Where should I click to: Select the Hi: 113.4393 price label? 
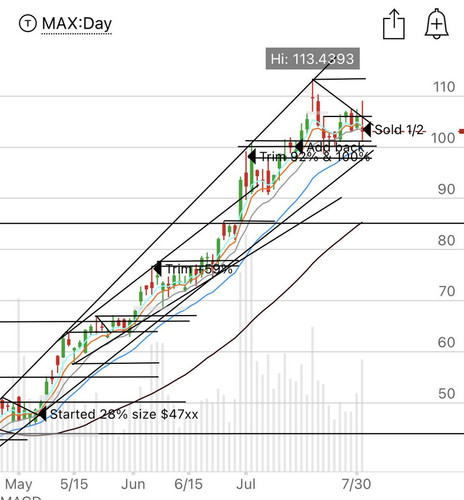click(x=312, y=59)
